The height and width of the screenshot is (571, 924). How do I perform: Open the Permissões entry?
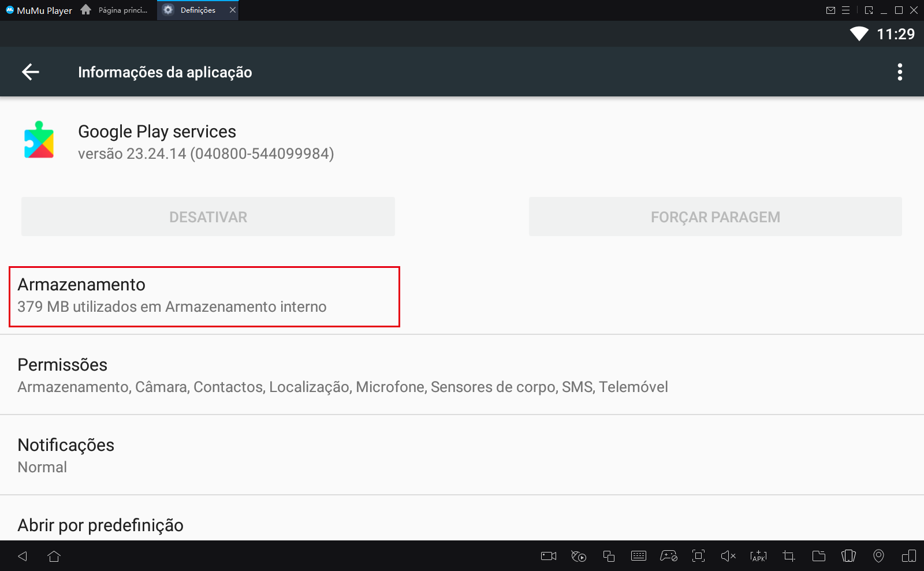click(x=462, y=375)
